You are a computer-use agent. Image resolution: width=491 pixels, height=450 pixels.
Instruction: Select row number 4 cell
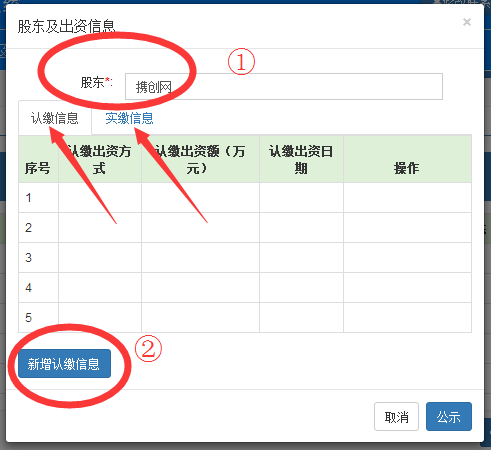click(38, 288)
